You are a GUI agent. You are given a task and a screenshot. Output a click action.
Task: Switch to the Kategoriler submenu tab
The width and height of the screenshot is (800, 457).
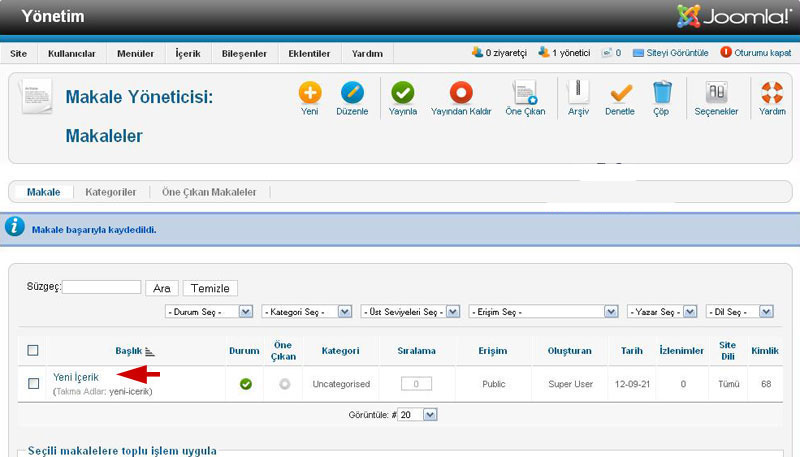click(111, 192)
